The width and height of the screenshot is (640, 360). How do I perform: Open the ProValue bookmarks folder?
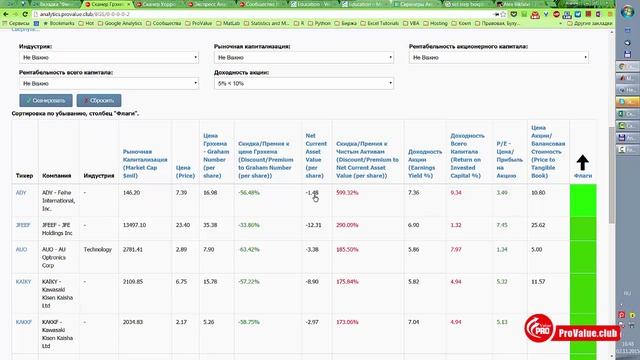(199, 23)
